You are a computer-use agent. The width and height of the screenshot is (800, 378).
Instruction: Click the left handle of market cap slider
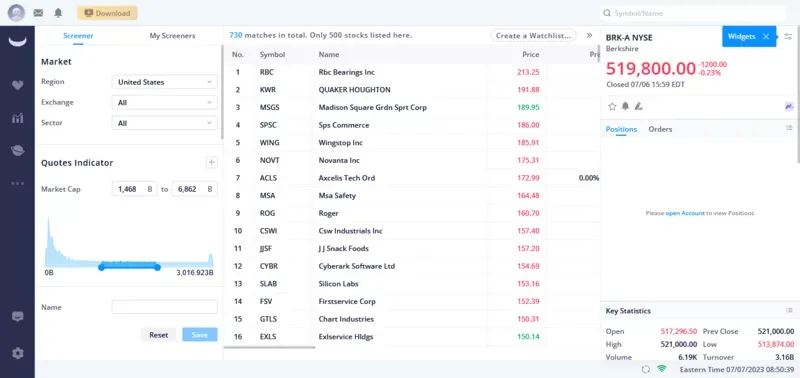(102, 267)
